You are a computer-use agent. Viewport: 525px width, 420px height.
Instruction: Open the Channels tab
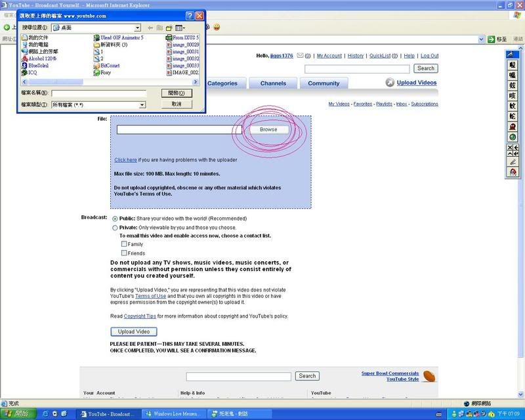coord(273,83)
